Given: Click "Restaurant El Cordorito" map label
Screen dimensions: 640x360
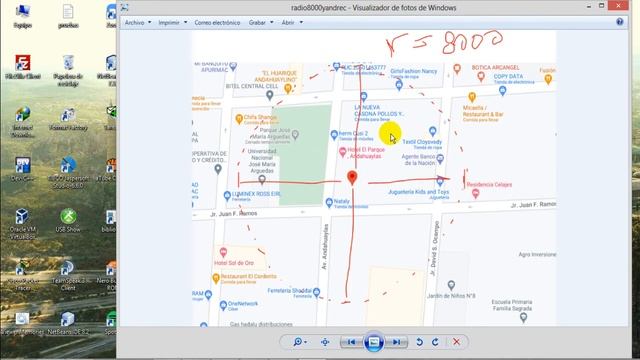Looking at the screenshot, I should coord(249,276).
